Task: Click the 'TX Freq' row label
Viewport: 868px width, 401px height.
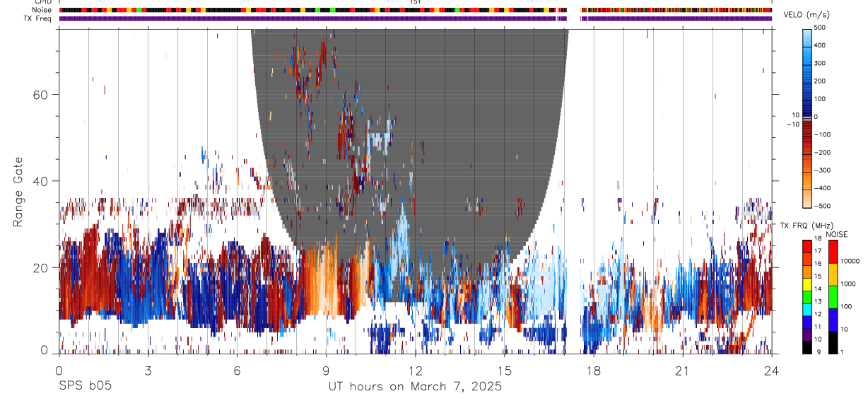Action: [39, 18]
